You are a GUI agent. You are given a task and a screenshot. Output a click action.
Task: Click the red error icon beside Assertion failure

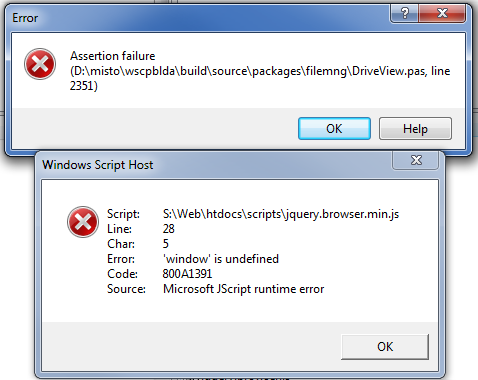(x=40, y=64)
